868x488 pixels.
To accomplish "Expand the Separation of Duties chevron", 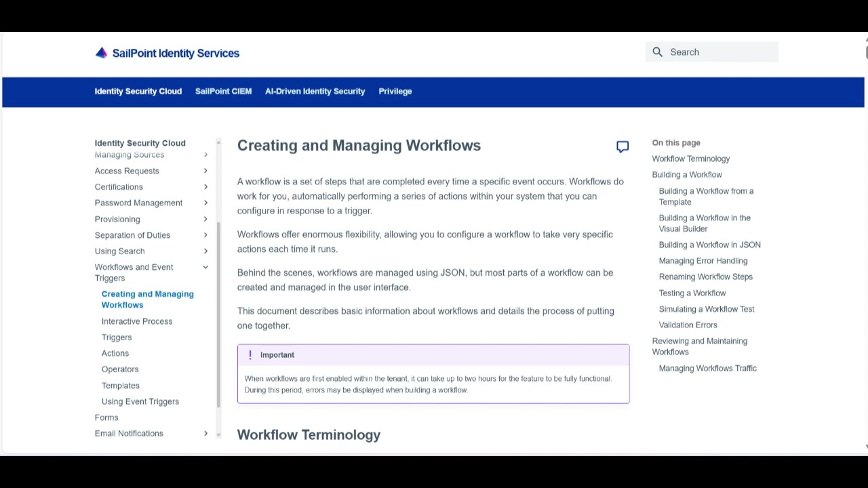I will [205, 235].
